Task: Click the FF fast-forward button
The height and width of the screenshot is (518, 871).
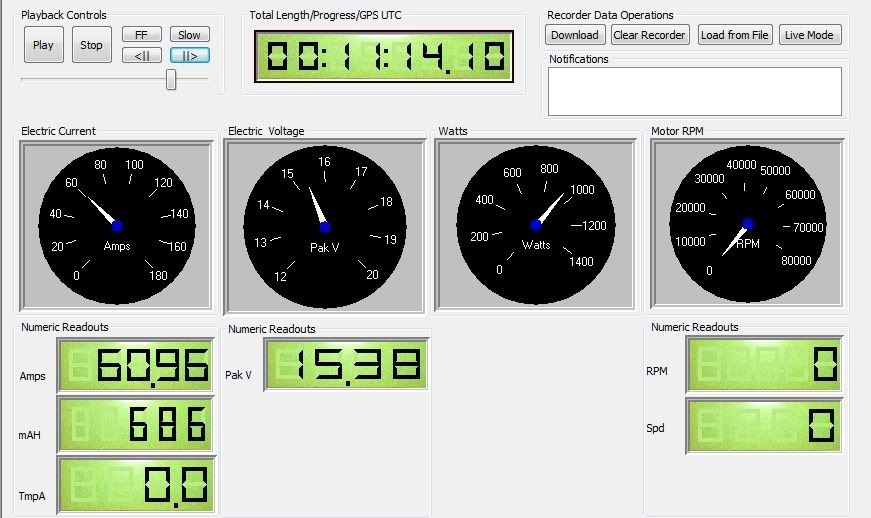Action: [142, 35]
